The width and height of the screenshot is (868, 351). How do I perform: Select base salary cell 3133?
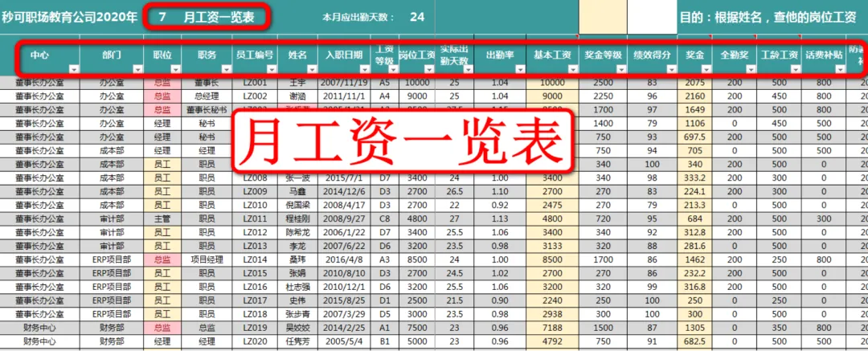[x=552, y=245]
